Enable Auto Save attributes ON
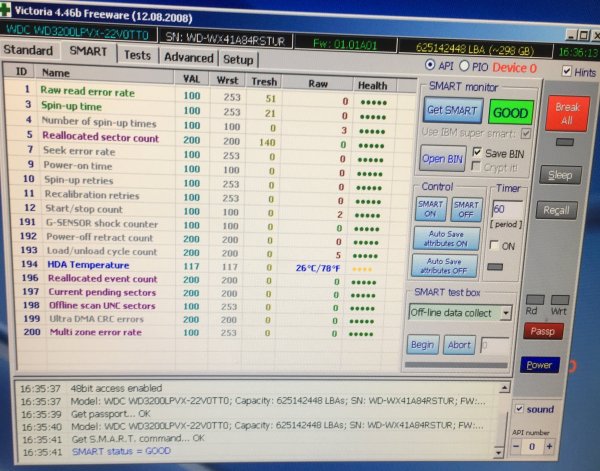Screen dimensions: 600x471 tap(448, 238)
